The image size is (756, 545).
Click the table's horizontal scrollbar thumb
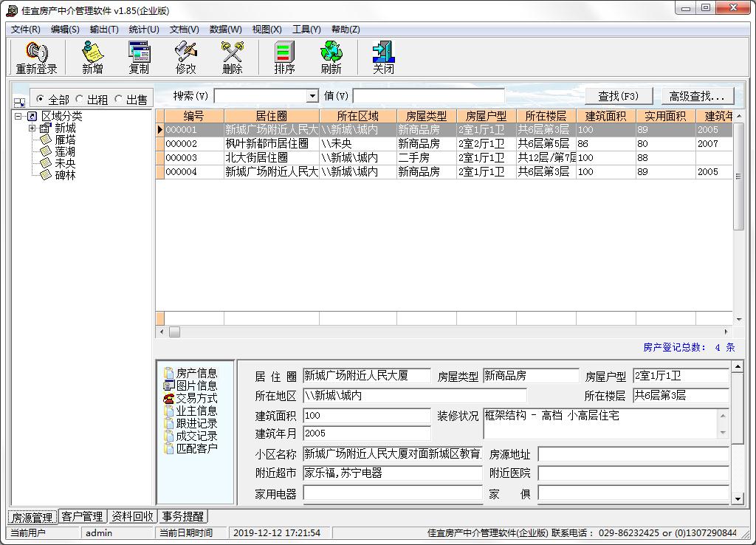[174, 332]
